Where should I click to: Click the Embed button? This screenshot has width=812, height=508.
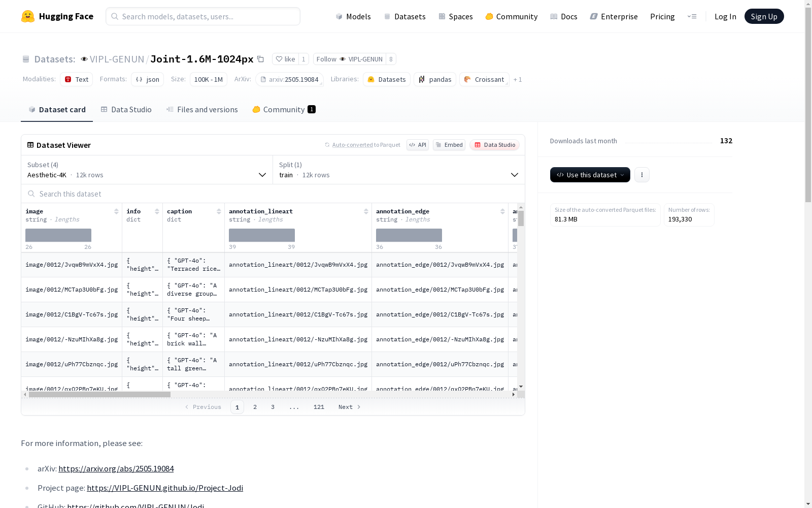pyautogui.click(x=449, y=145)
